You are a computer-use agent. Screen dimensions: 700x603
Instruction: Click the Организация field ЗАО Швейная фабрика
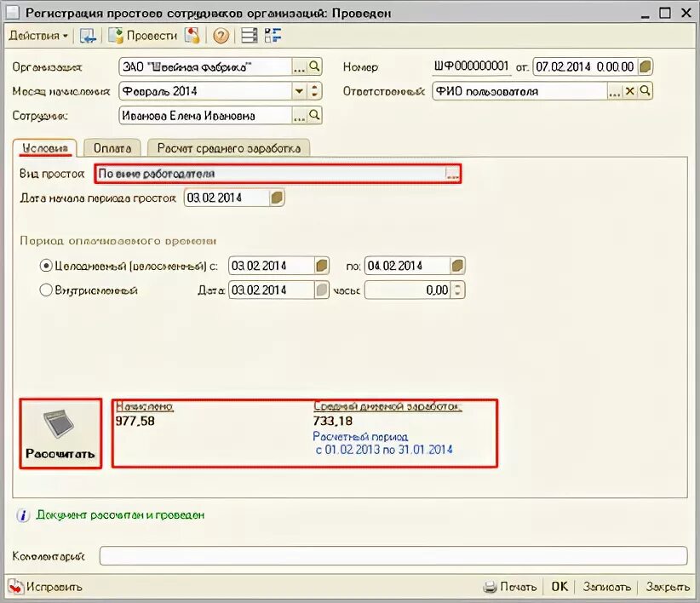[206, 67]
